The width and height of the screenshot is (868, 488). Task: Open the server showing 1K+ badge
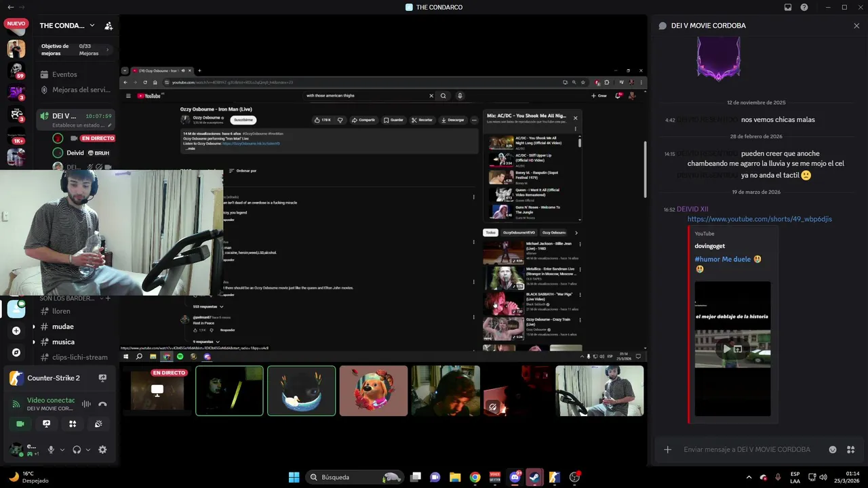pos(16,136)
